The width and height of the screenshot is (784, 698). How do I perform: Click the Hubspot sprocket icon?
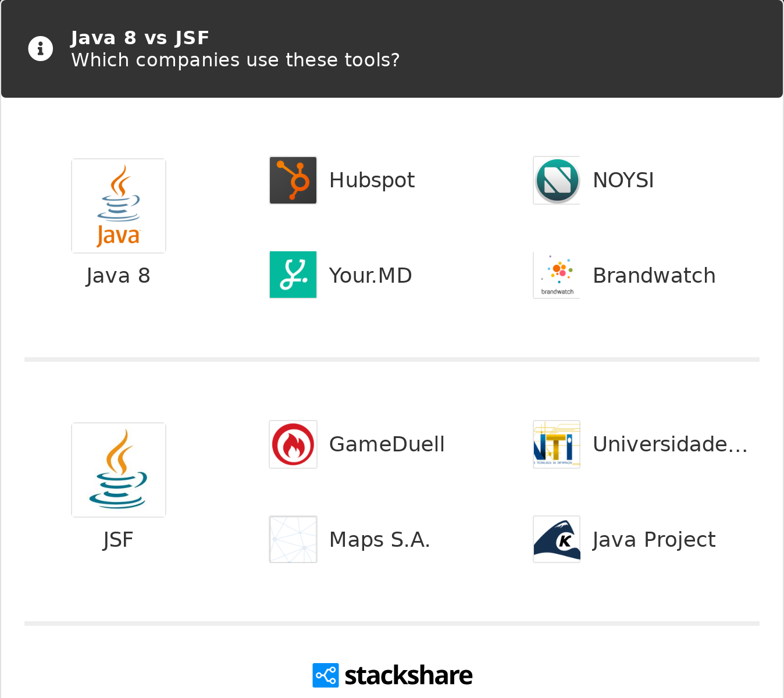(x=293, y=180)
